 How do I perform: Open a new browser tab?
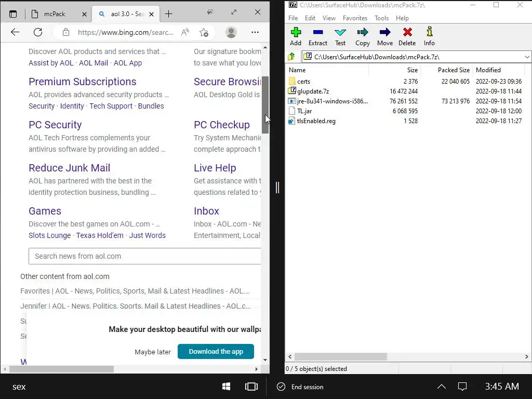[x=169, y=14]
